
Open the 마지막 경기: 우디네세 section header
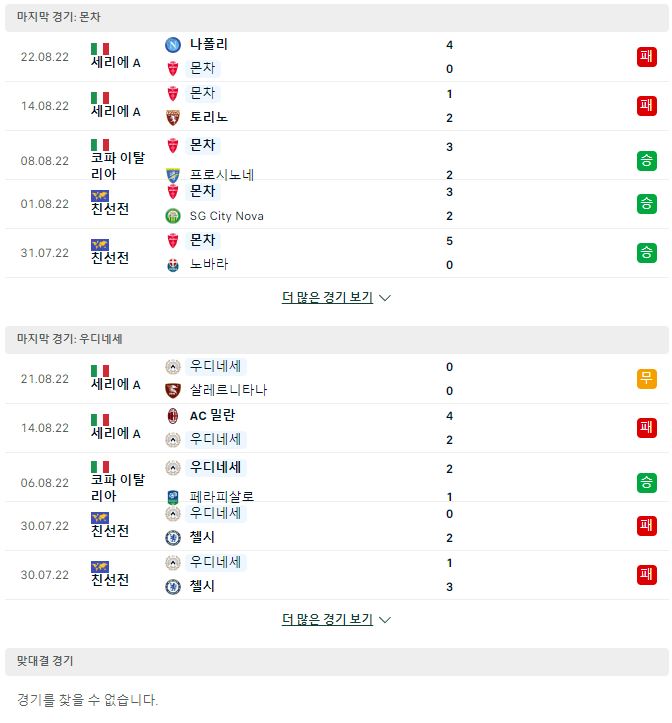click(x=337, y=339)
